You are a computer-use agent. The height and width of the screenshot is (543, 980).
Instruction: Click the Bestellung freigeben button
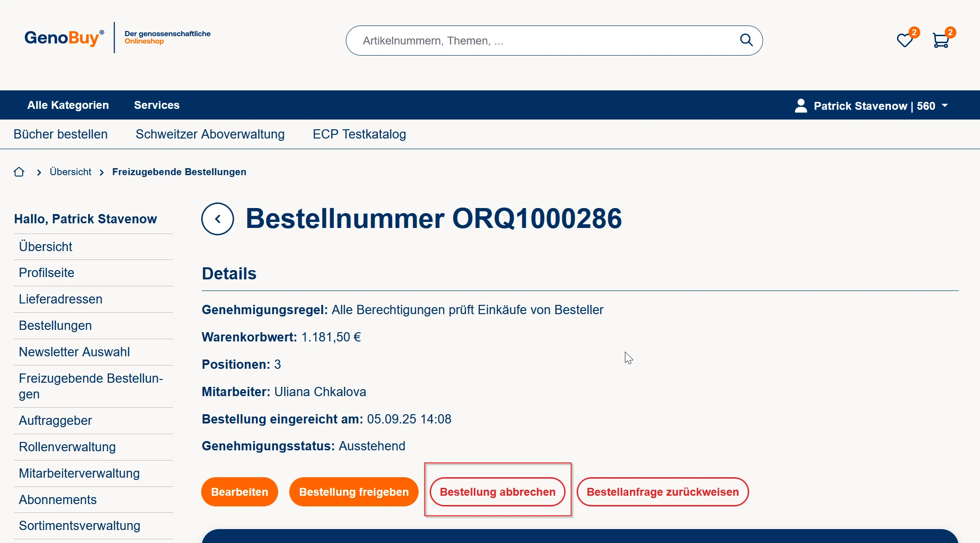point(354,492)
